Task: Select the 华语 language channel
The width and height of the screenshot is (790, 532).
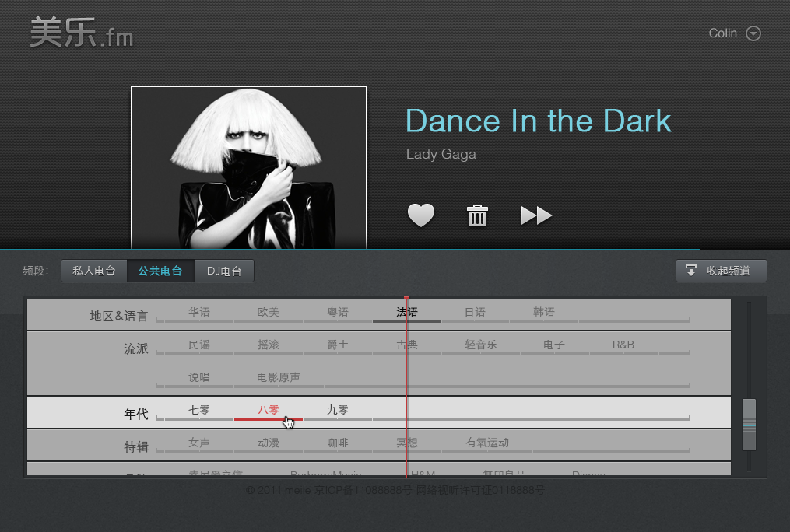Action: tap(199, 312)
